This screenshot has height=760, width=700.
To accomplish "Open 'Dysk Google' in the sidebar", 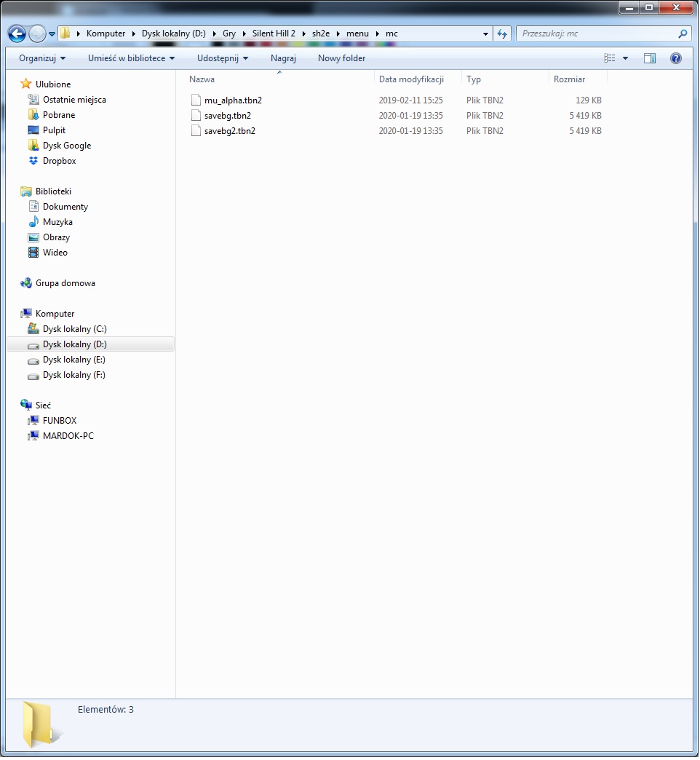I will (67, 146).
